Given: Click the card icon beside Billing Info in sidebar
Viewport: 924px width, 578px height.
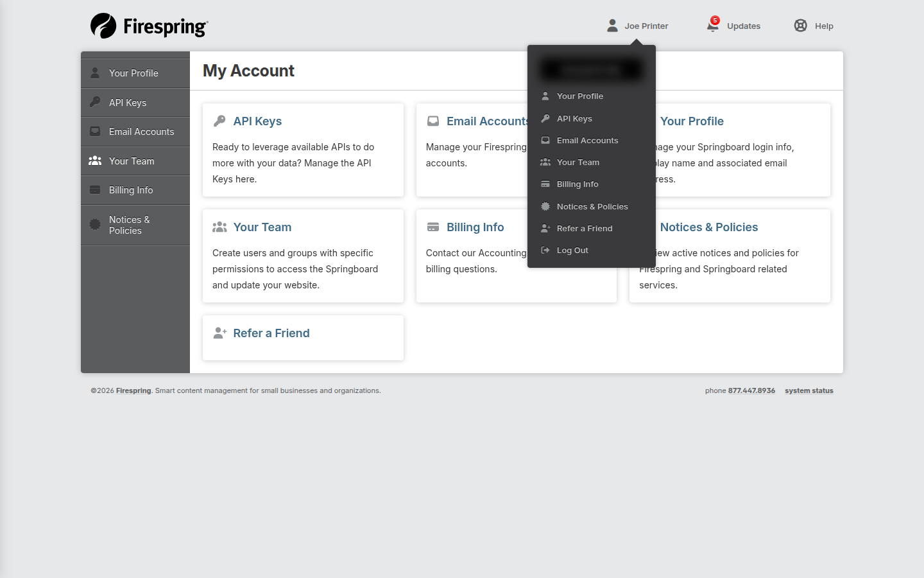Looking at the screenshot, I should coord(95,189).
